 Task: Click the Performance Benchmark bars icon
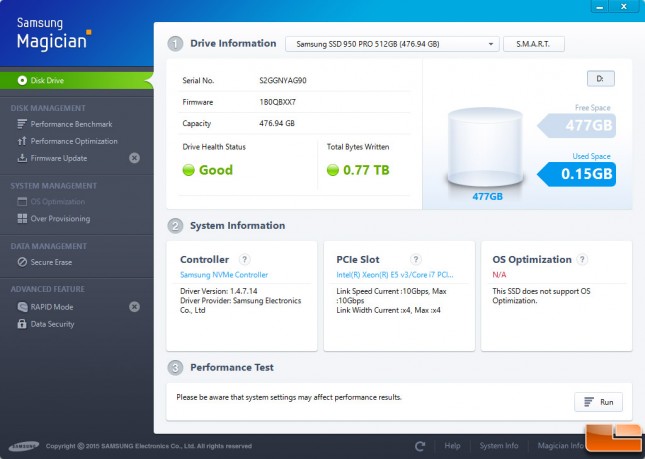coord(22,124)
